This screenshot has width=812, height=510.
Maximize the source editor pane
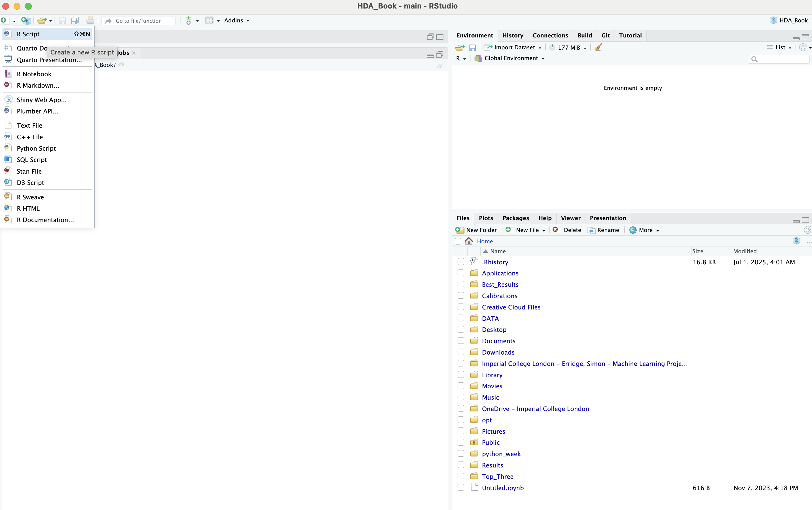pyautogui.click(x=440, y=37)
